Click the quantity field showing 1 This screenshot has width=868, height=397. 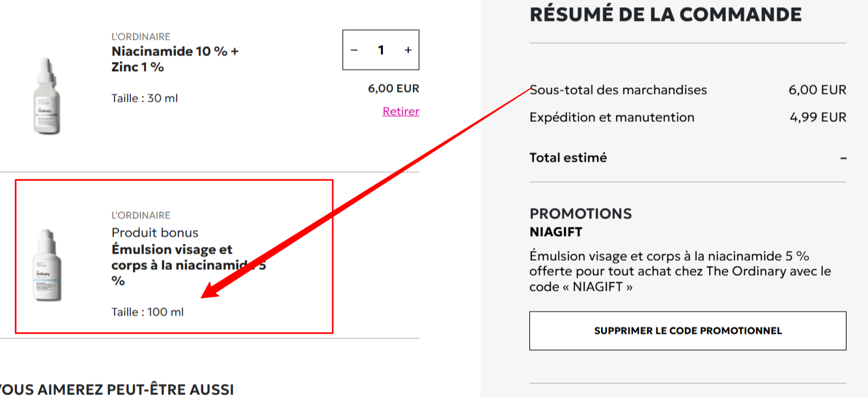click(x=381, y=50)
